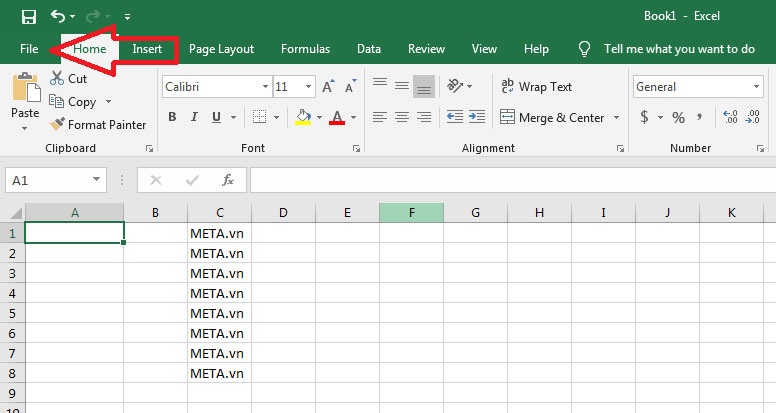Open Underline style dropdown arrow
This screenshot has height=413, width=776.
233,118
